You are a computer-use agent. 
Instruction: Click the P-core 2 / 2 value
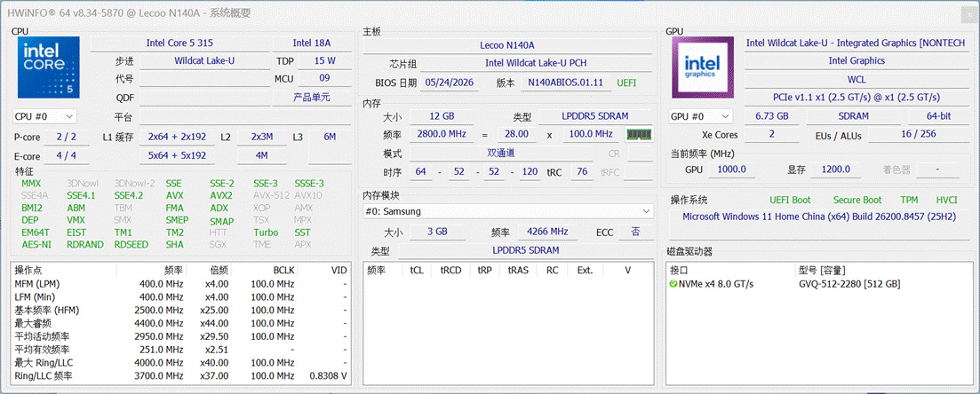[67, 137]
